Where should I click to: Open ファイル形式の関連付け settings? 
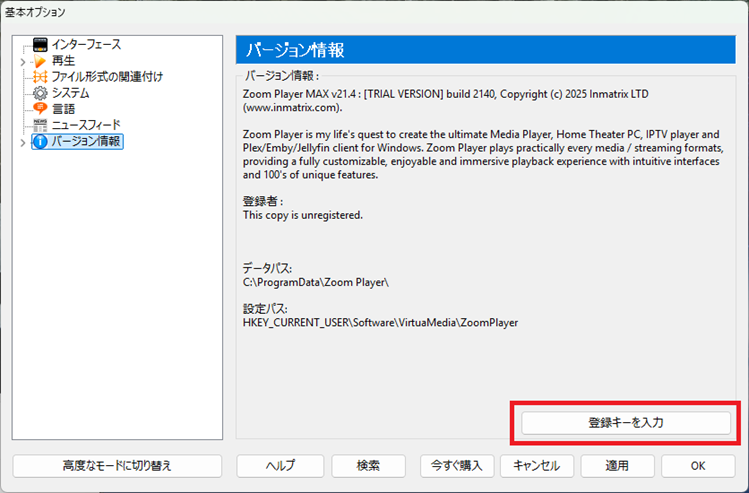pyautogui.click(x=107, y=77)
